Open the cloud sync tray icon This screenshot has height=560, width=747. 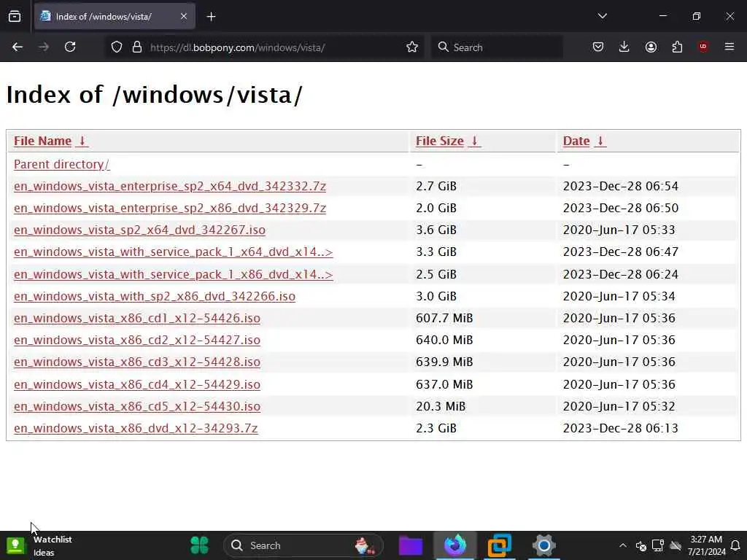click(x=676, y=545)
